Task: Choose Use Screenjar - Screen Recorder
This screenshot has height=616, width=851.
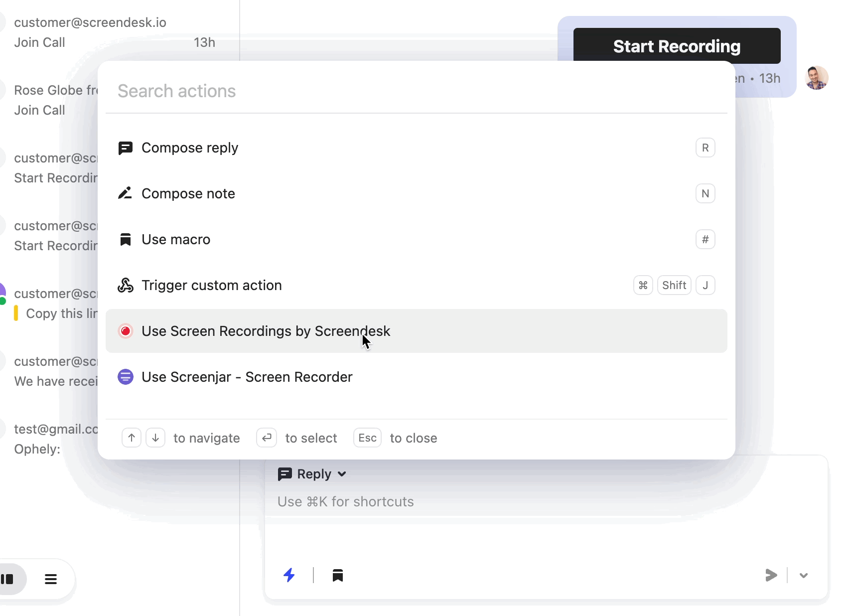Action: [x=247, y=377]
